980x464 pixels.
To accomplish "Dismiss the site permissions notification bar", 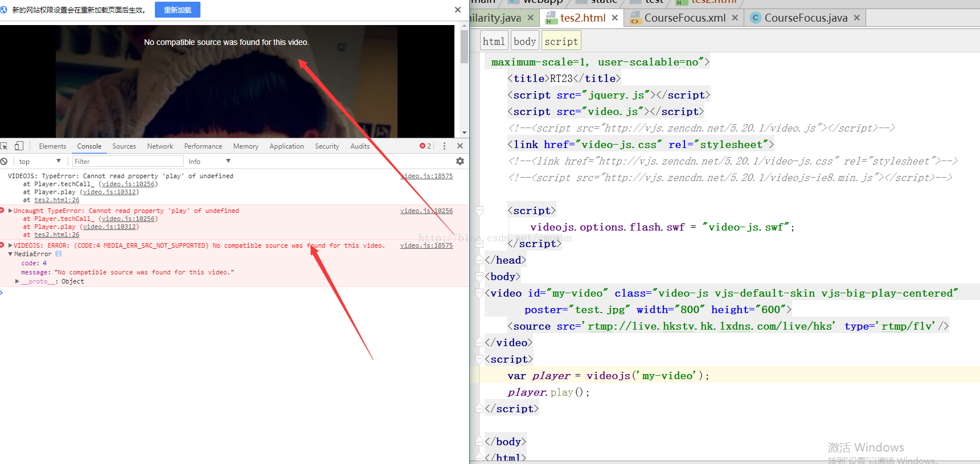I will (x=457, y=10).
